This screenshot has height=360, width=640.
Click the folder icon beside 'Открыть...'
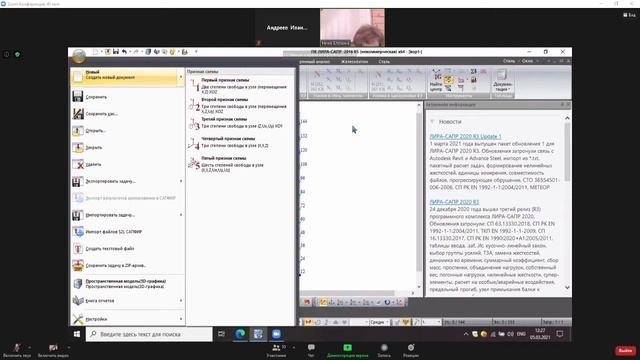point(78,131)
